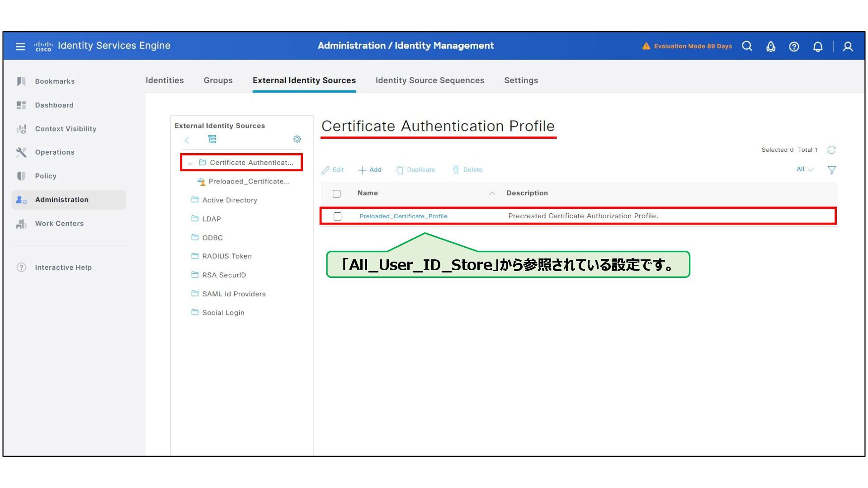Collapse the Certificate Authentication folder chevron
The width and height of the screenshot is (868, 488).
click(190, 163)
